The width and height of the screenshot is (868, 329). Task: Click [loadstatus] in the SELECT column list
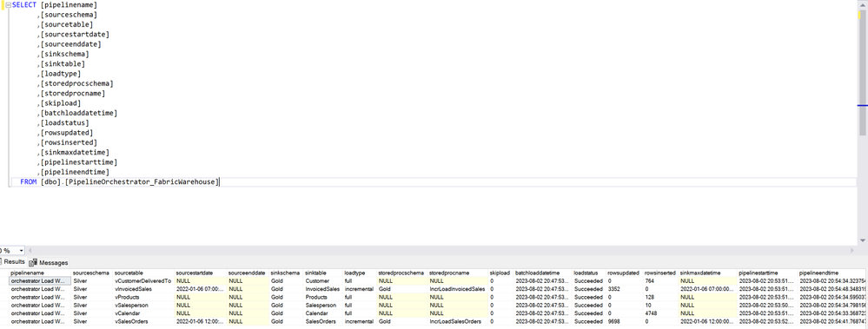(x=65, y=122)
